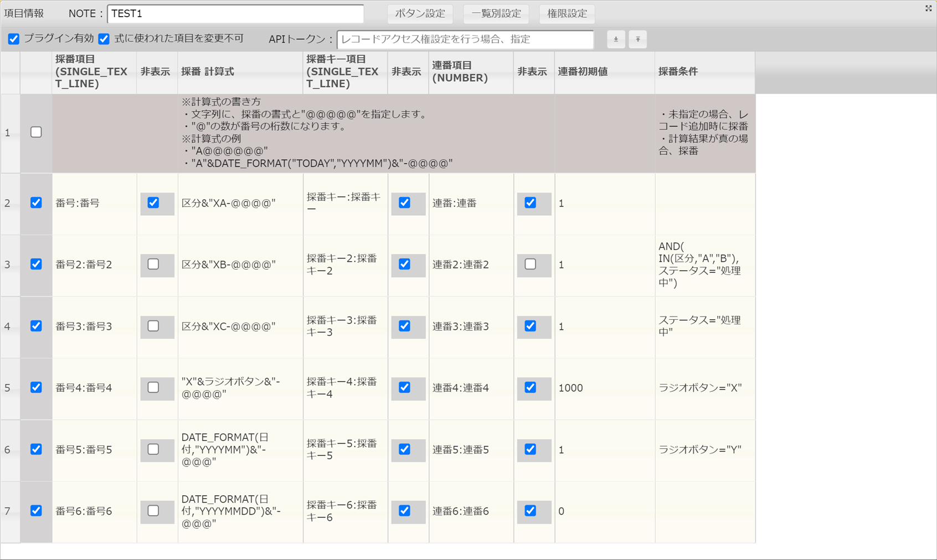Toggle 非表示 checkbox after 採番キー4:採番キー4
The width and height of the screenshot is (937, 560).
[405, 387]
